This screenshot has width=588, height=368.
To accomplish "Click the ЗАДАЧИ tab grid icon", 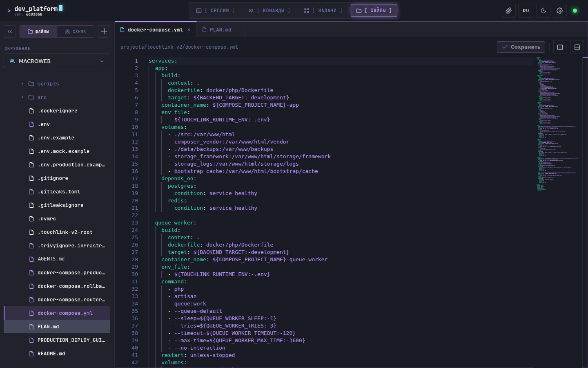I will tap(307, 11).
